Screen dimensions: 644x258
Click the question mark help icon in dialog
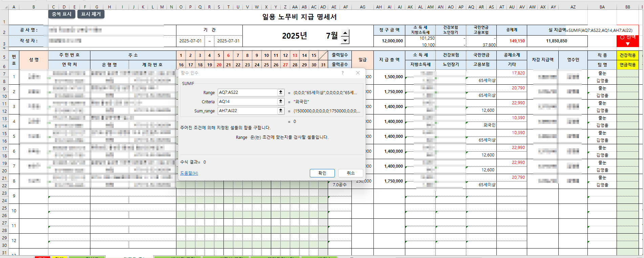[x=342, y=73]
